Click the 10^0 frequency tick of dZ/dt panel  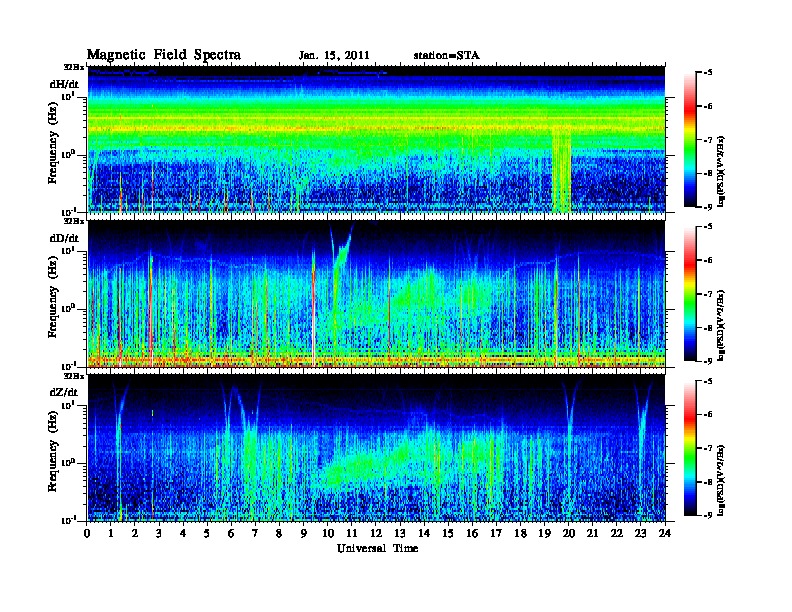[68, 462]
